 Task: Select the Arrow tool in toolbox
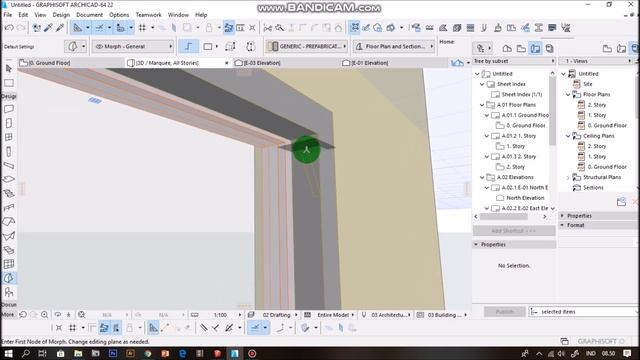[9, 69]
